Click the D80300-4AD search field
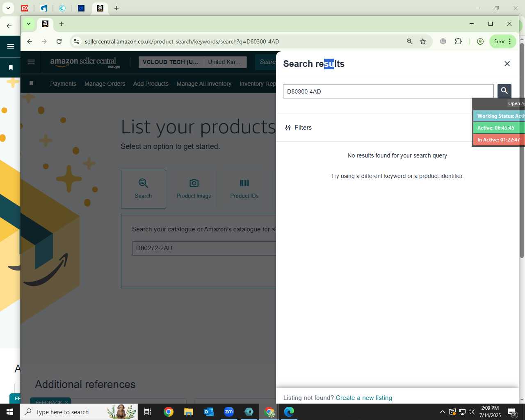The height and width of the screenshot is (420, 525). click(x=388, y=91)
